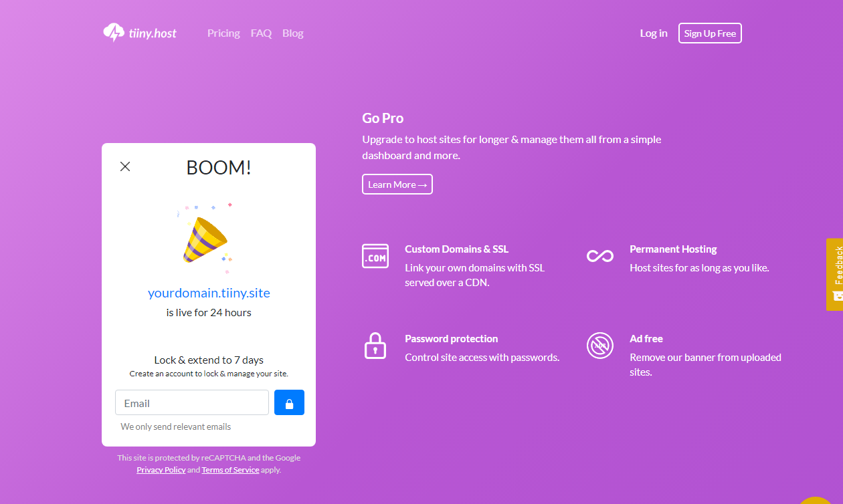This screenshot has width=843, height=504.
Task: Click 'We only send relevant emails' note
Action: pyautogui.click(x=176, y=426)
